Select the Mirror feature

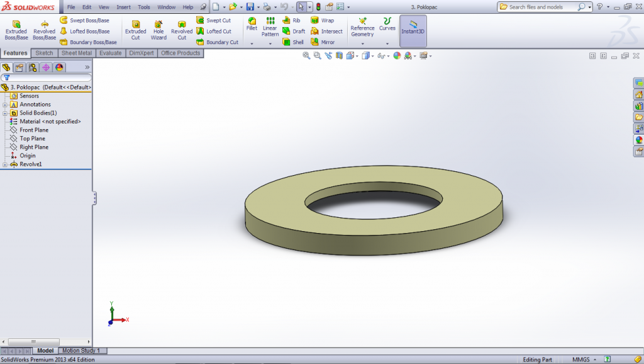(x=323, y=42)
